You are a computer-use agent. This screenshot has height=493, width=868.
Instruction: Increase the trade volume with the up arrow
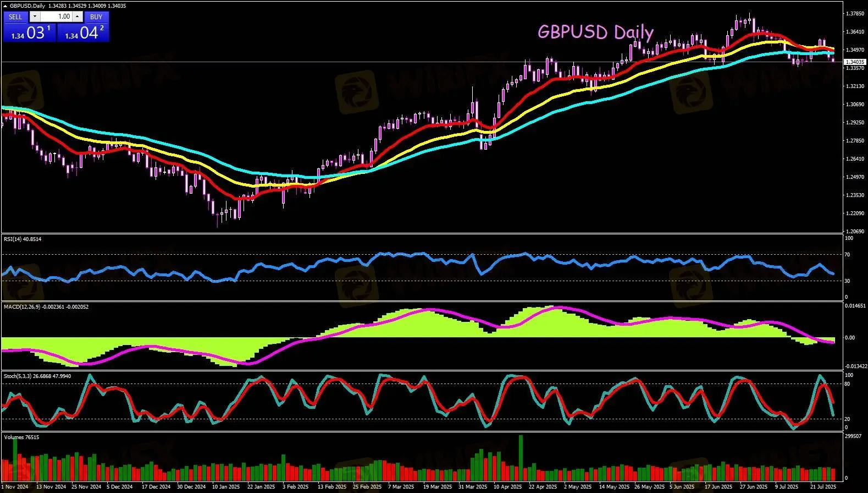[77, 17]
